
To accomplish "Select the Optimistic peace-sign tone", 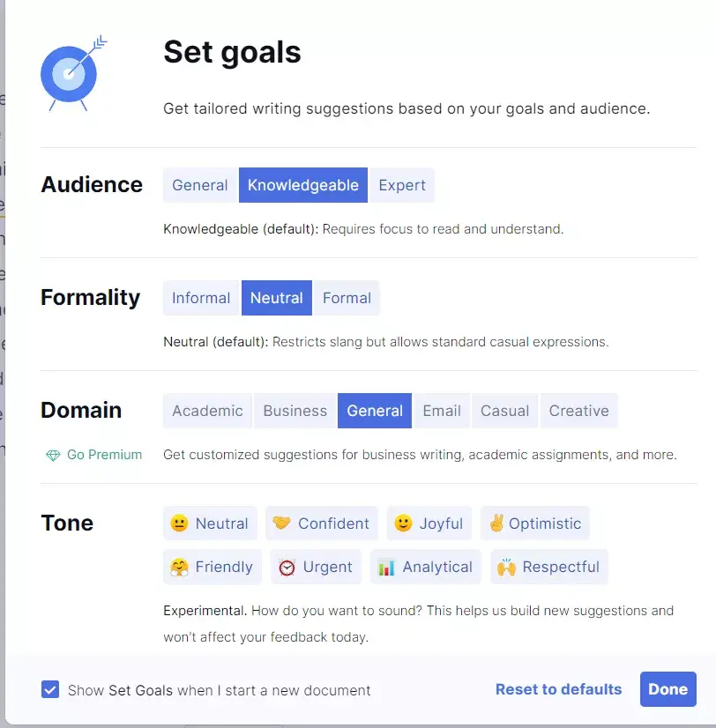I will point(534,524).
